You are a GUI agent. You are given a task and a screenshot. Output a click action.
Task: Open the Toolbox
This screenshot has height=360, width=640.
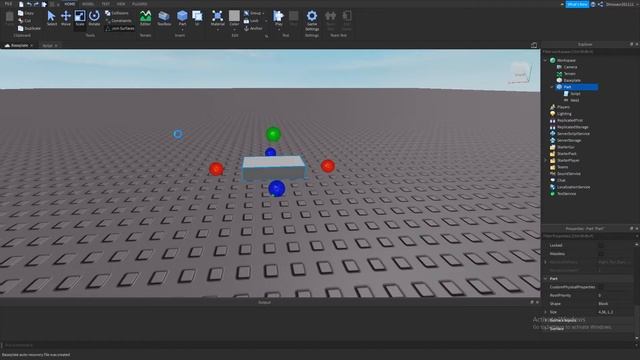(164, 18)
